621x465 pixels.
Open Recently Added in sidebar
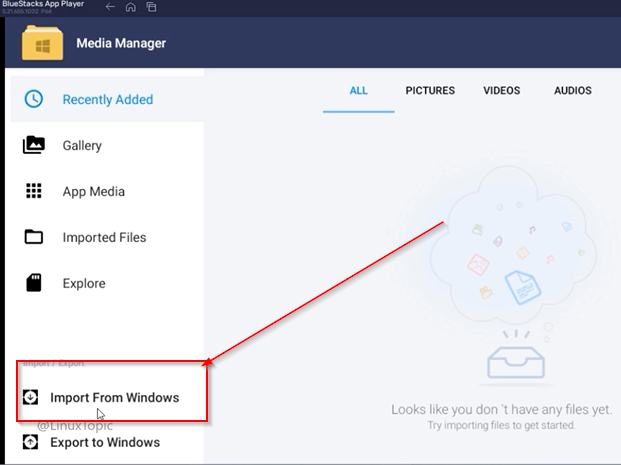107,99
